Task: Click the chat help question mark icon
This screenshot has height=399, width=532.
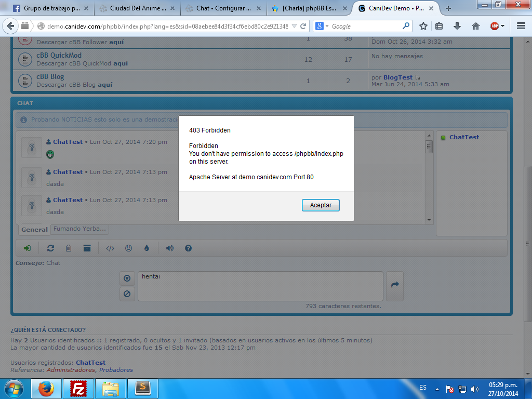Action: tap(189, 248)
